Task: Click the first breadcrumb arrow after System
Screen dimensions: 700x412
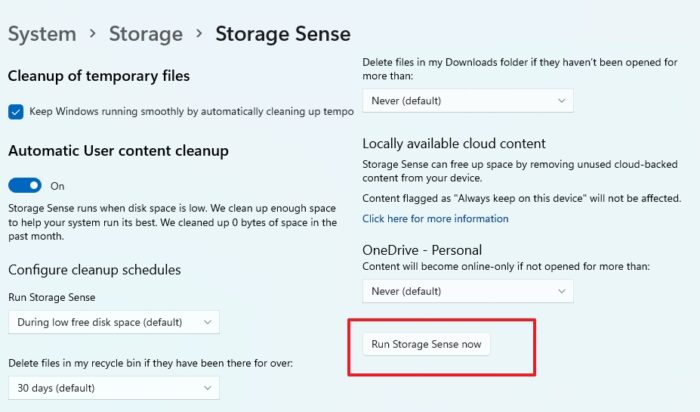Action: pyautogui.click(x=92, y=33)
